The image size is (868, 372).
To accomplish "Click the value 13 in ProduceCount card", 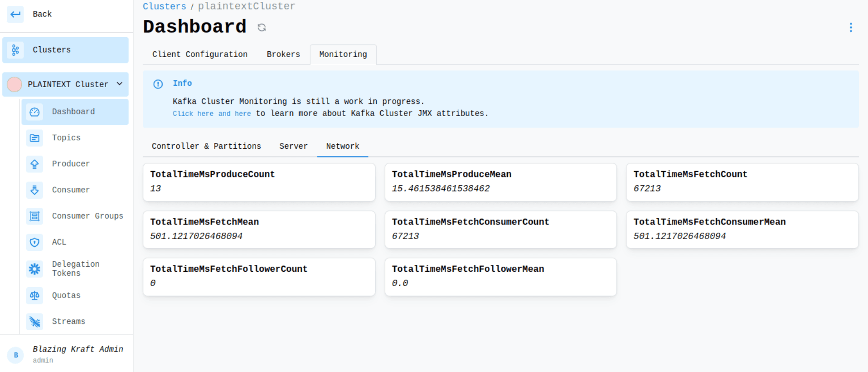I will coord(155,188).
